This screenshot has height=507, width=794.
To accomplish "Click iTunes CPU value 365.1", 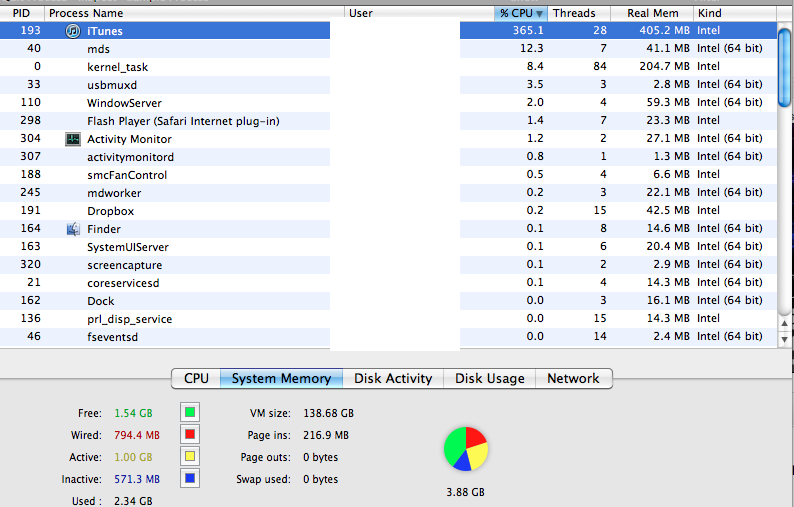I will 528,30.
